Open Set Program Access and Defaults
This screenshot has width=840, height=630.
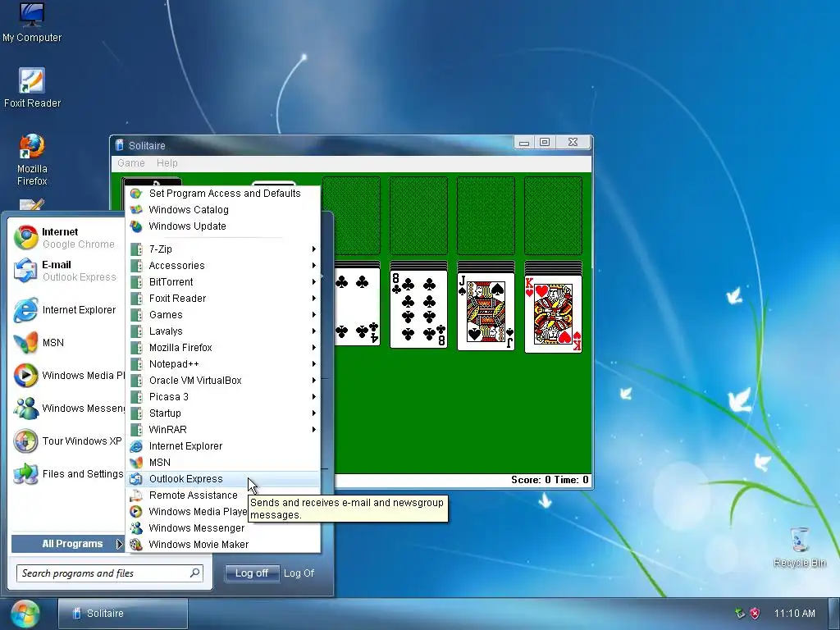pos(223,194)
